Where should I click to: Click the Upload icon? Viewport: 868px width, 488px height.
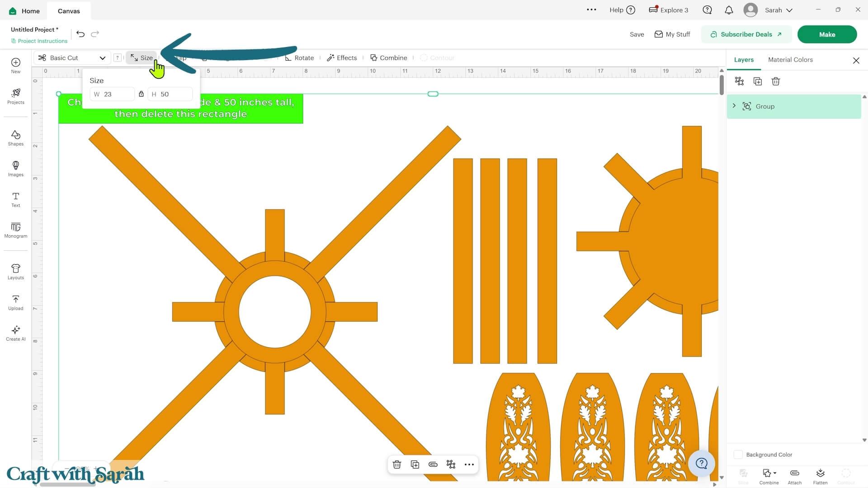[x=15, y=302]
